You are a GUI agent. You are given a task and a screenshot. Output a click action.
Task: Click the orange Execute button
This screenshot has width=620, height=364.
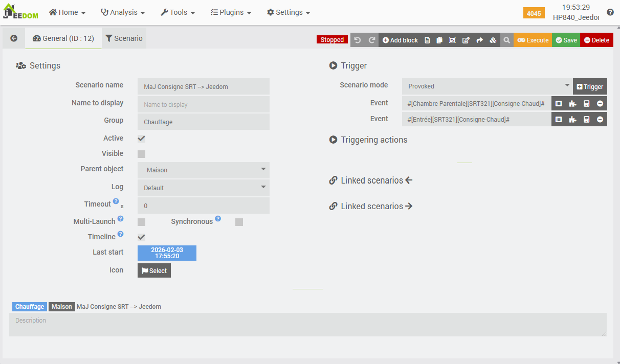533,40
